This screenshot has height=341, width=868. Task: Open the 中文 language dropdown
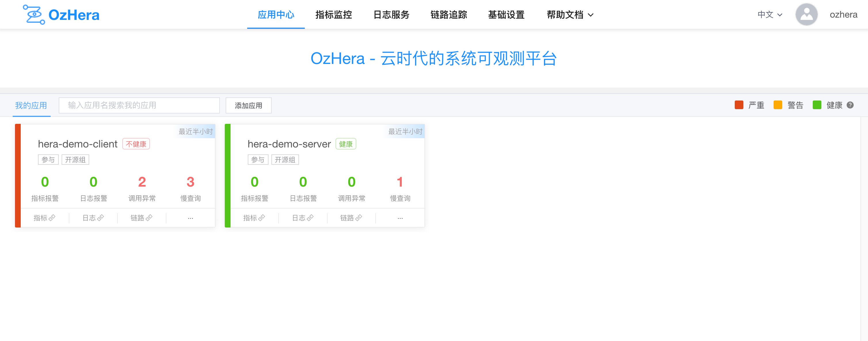pyautogui.click(x=770, y=15)
